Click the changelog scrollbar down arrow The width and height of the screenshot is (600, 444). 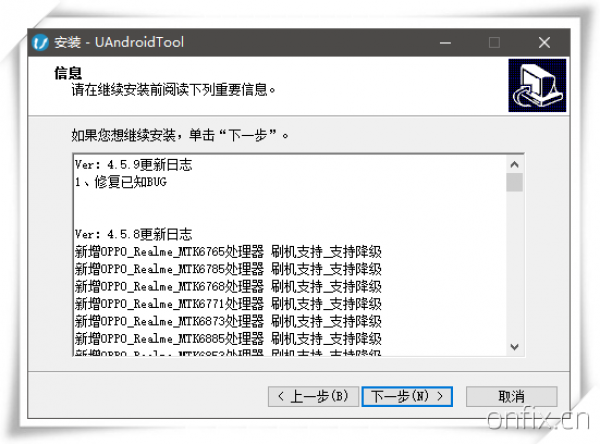[514, 346]
